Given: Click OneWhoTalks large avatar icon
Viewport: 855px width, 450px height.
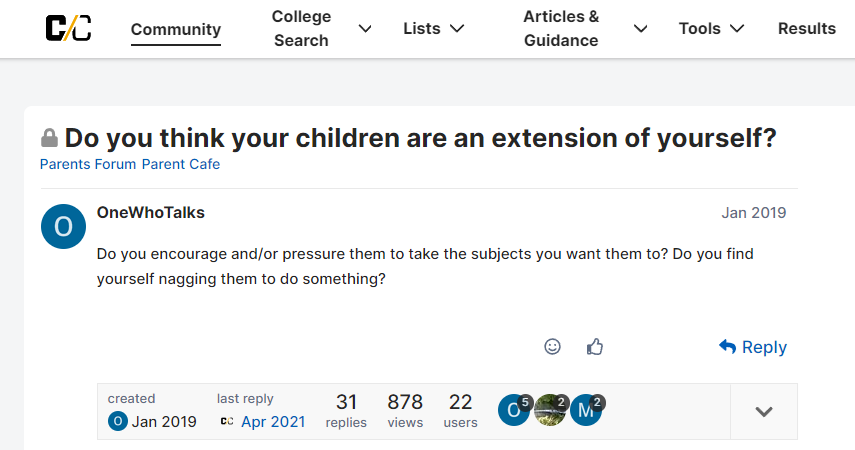Looking at the screenshot, I should pyautogui.click(x=63, y=227).
